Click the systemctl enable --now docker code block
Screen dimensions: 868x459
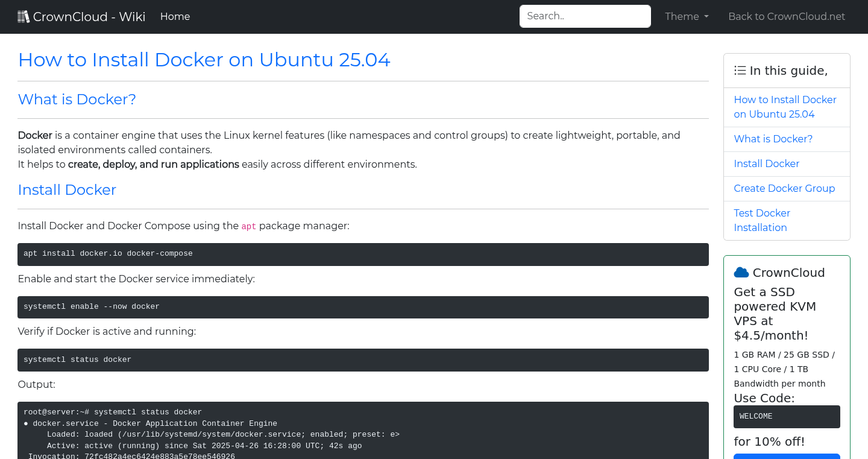362,307
